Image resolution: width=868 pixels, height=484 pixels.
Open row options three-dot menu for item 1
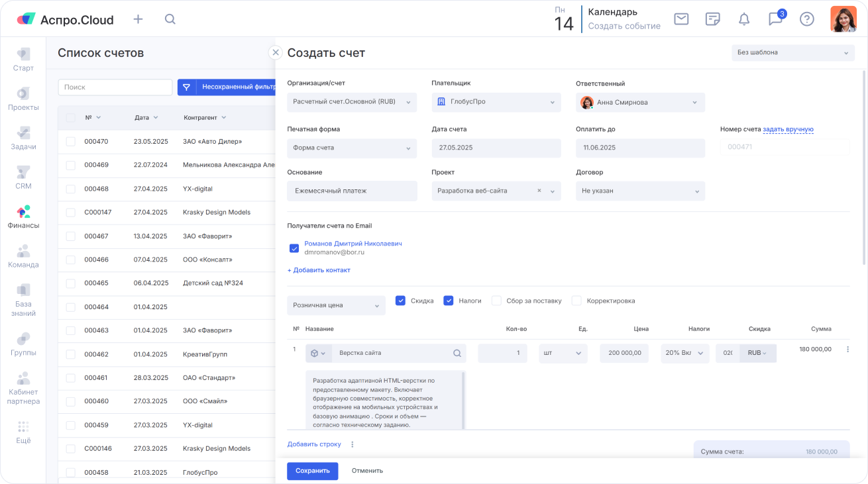coord(847,350)
